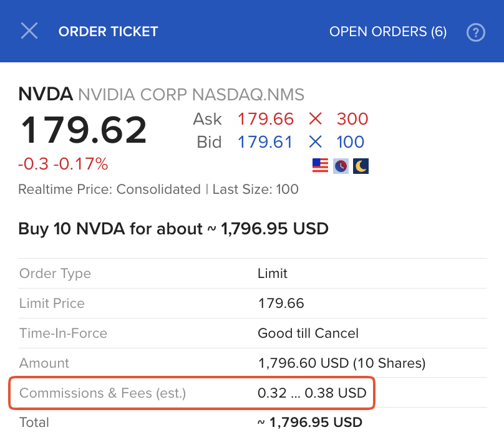The width and height of the screenshot is (504, 445).
Task: Select the Bid price 179.61
Action: 265,142
